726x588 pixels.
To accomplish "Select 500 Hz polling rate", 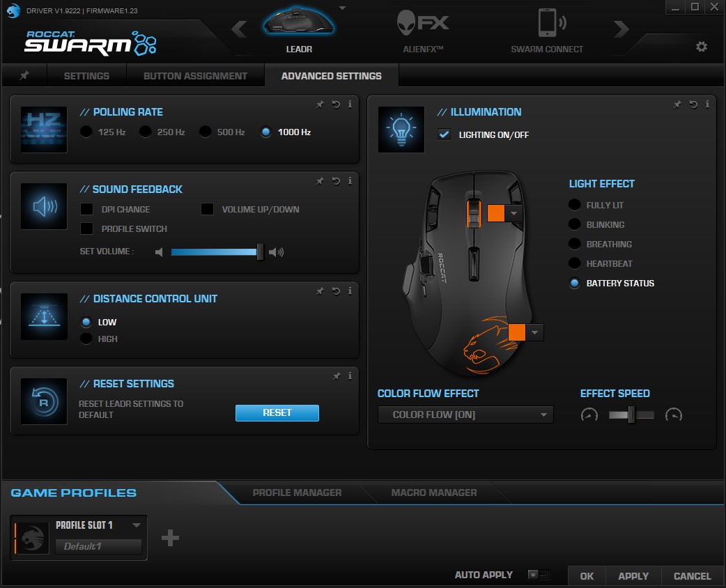I will coord(205,132).
